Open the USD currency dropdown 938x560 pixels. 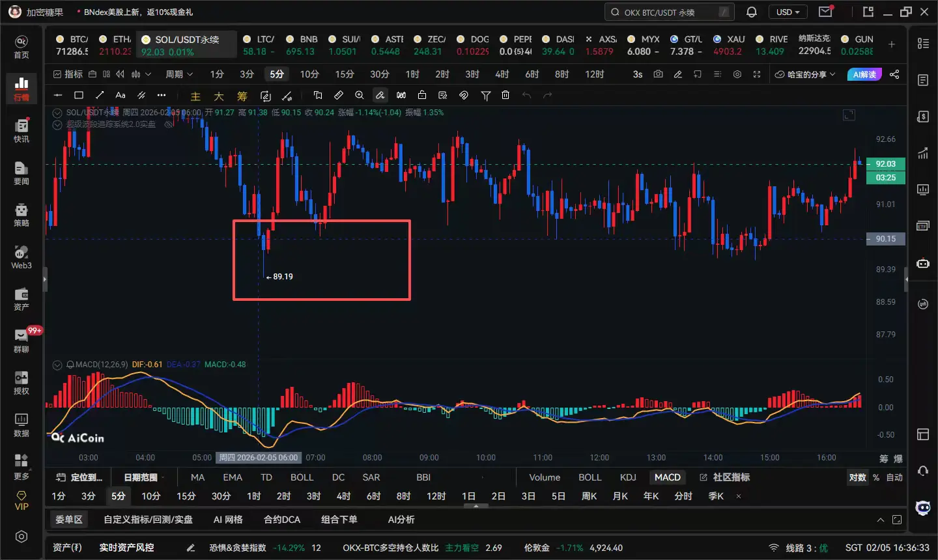click(x=788, y=12)
